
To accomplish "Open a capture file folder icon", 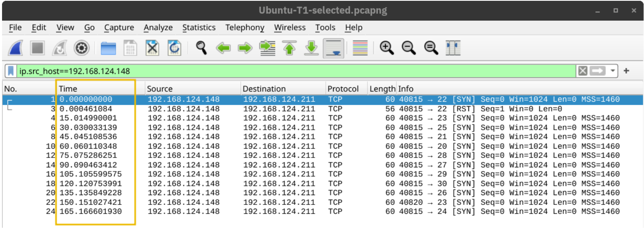I will point(108,48).
